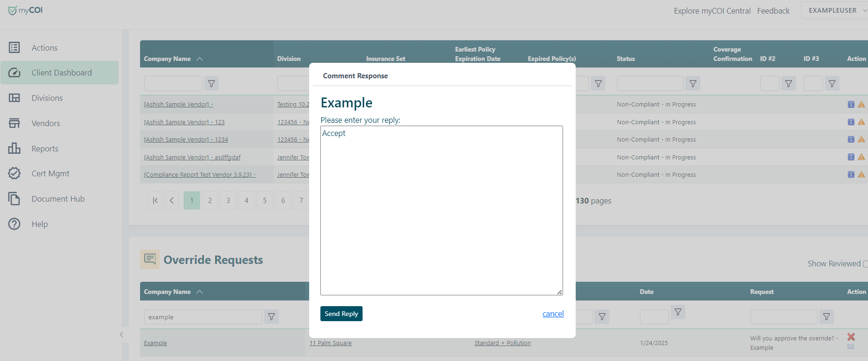
Task: Cancel the comment response dialog
Action: tap(553, 314)
